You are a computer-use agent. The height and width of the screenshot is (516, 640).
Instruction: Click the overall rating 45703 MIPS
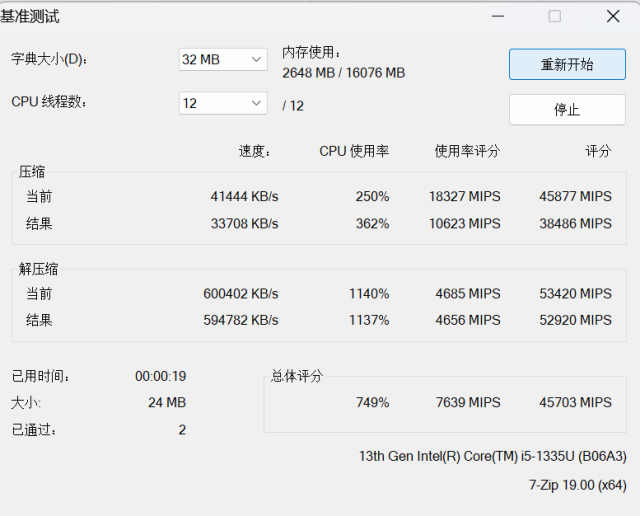[x=575, y=402]
